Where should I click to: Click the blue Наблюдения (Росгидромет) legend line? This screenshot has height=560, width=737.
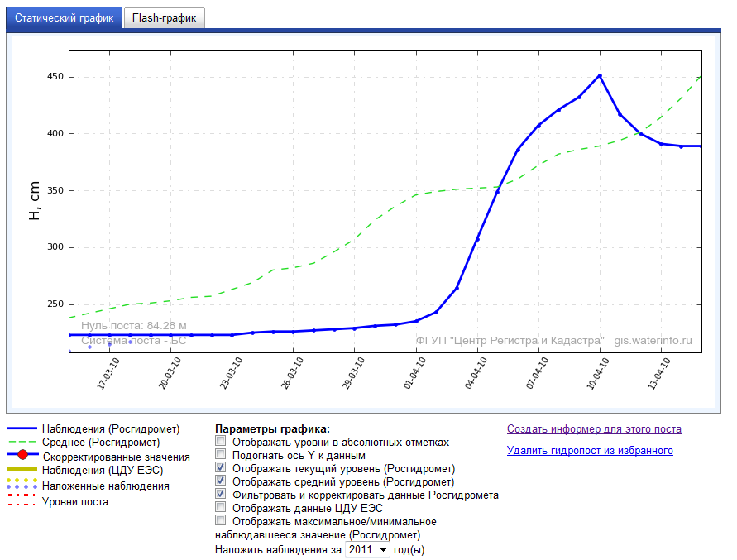point(22,429)
